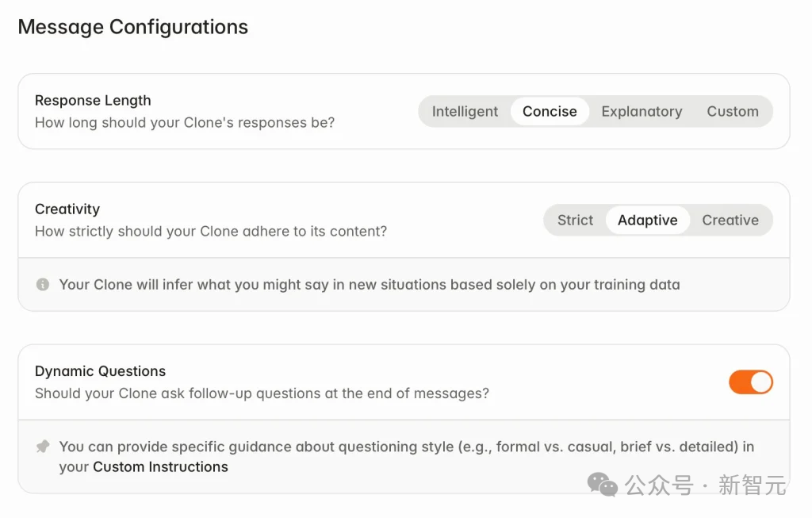The height and width of the screenshot is (518, 812).
Task: Select the Adaptive creativity option
Action: [647, 221]
